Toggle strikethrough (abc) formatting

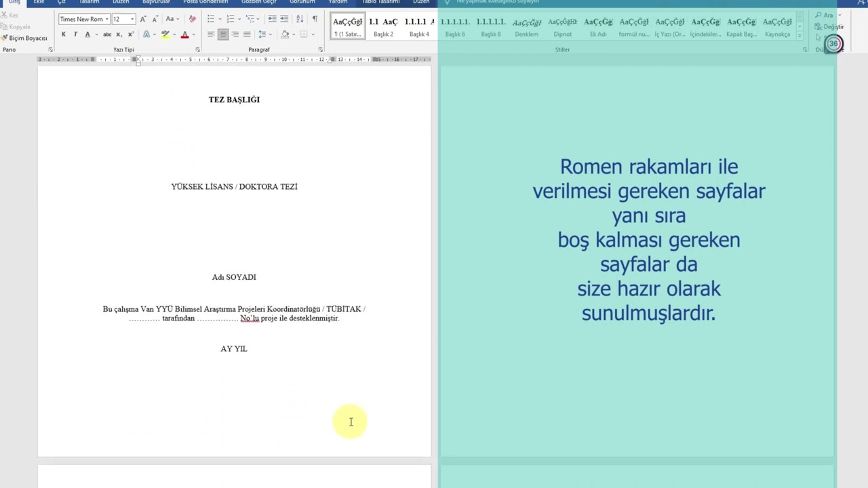107,35
